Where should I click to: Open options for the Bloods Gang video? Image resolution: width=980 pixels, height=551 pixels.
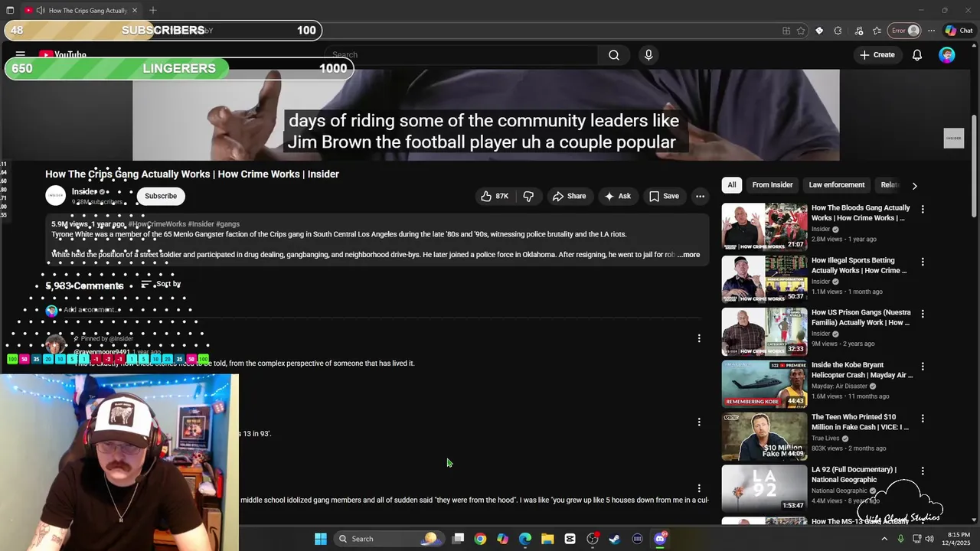[923, 209]
